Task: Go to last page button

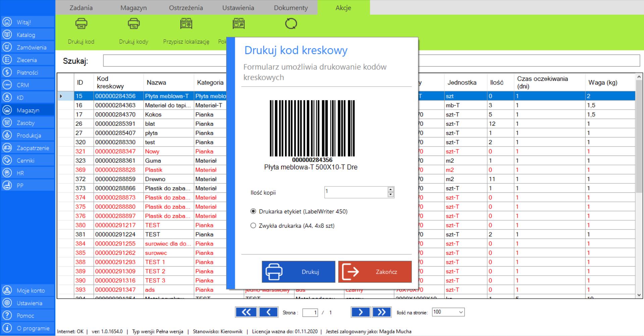Action: [x=382, y=312]
